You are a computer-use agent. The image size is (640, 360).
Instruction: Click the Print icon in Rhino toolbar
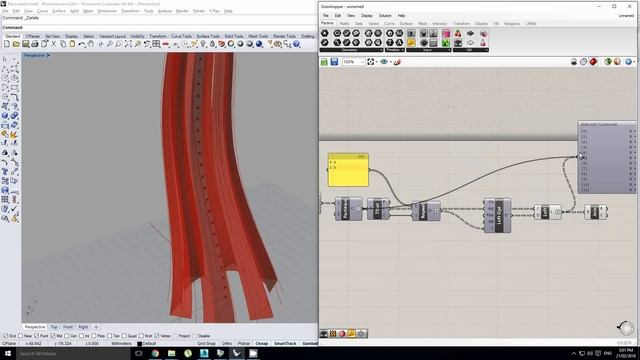35,44
